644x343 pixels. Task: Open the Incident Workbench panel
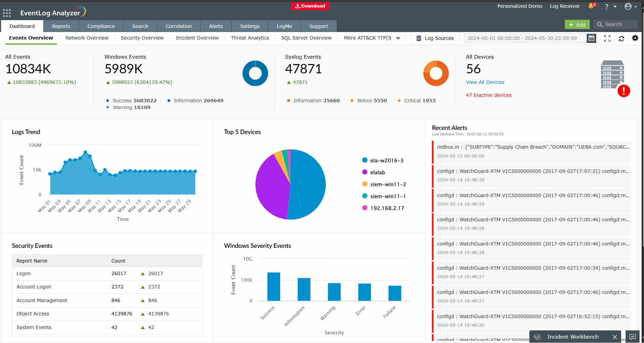click(573, 337)
